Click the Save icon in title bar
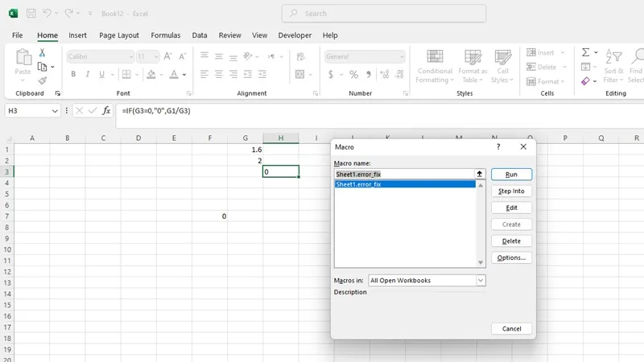The image size is (644, 362). (x=31, y=14)
